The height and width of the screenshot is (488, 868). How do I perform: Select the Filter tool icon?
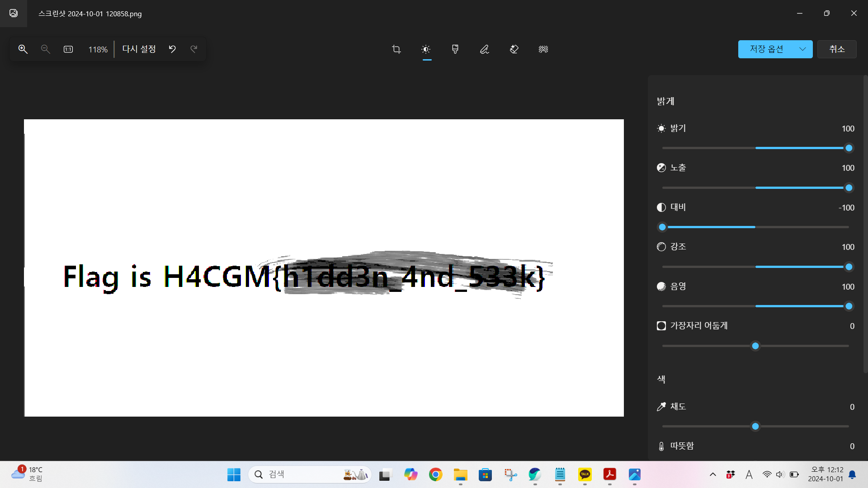point(455,49)
